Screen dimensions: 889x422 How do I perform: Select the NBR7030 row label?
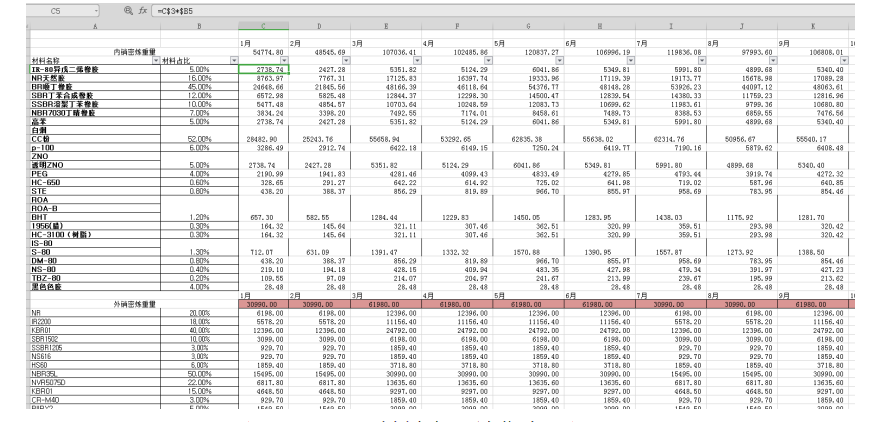(95, 113)
